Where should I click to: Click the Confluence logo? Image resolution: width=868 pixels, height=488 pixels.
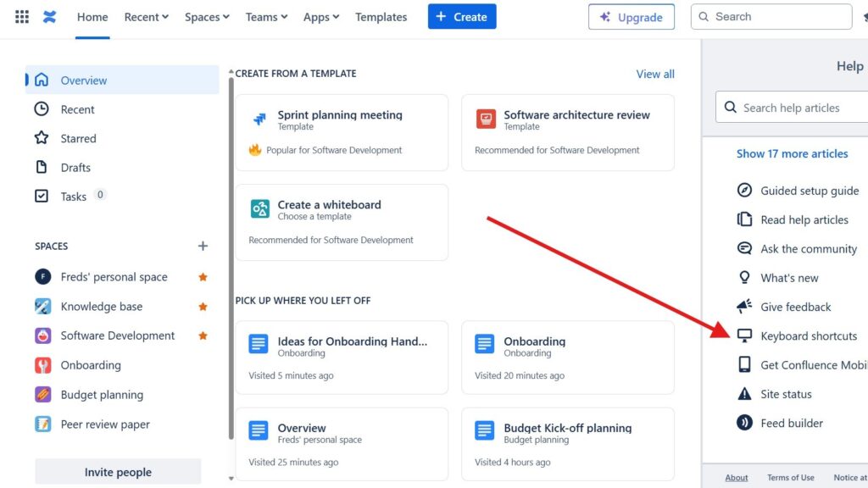pyautogui.click(x=49, y=16)
